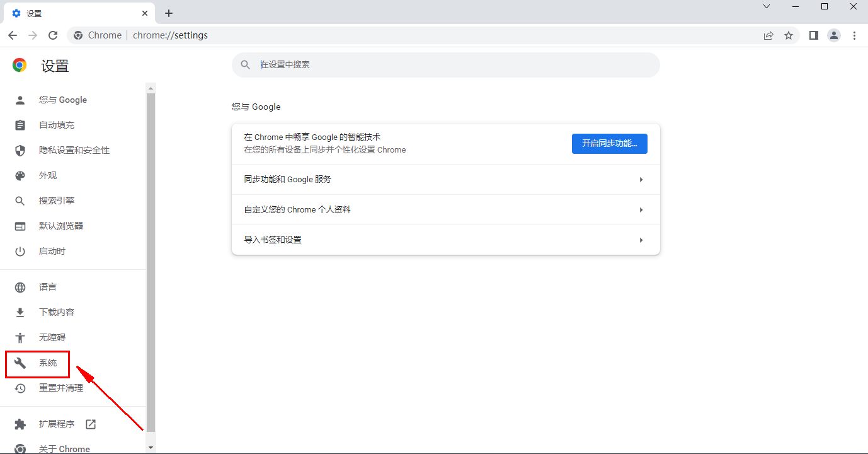The image size is (868, 454).
Task: Click the power icon for 启动时
Action: (x=20, y=251)
